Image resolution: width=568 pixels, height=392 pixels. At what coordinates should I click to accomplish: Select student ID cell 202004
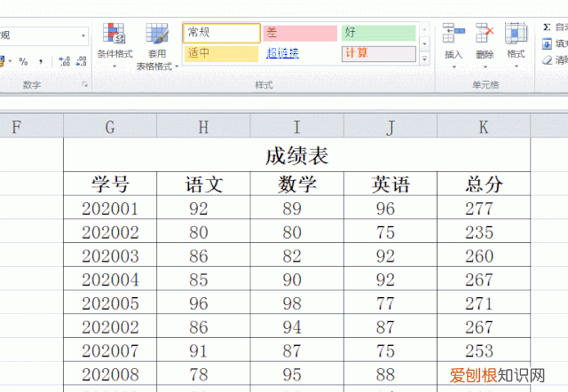click(110, 278)
